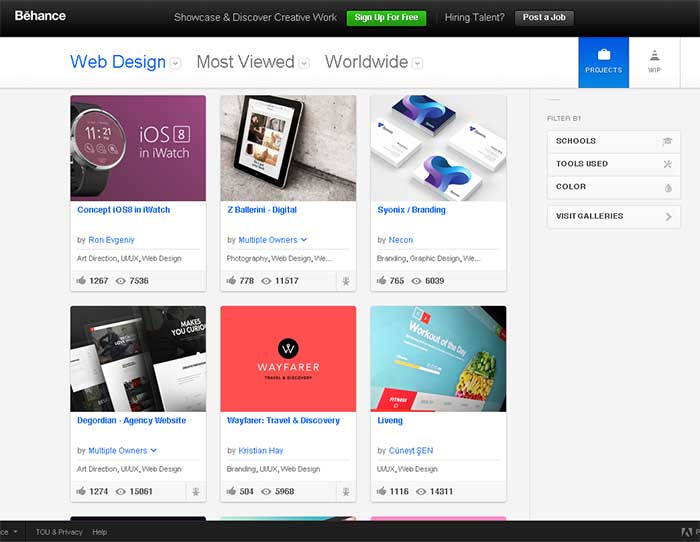Click the Visit Galleries chevron arrow

668,217
